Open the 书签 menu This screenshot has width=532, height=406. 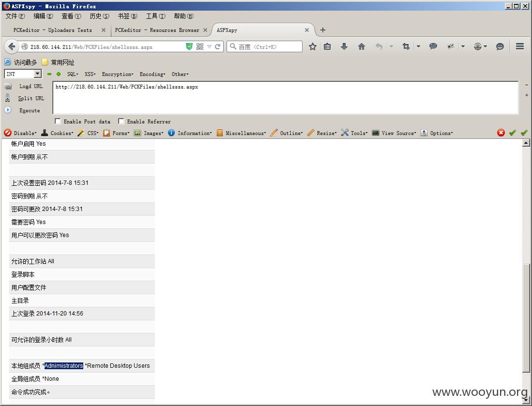pos(128,16)
